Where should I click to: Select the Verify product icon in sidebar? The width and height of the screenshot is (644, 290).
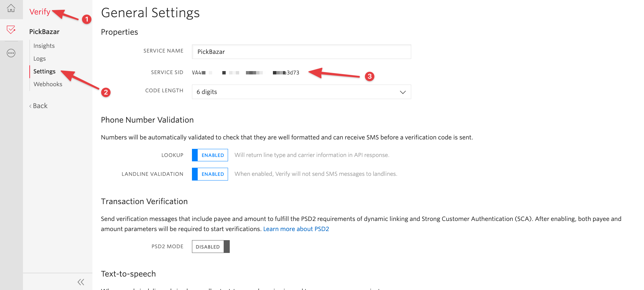pos(11,30)
